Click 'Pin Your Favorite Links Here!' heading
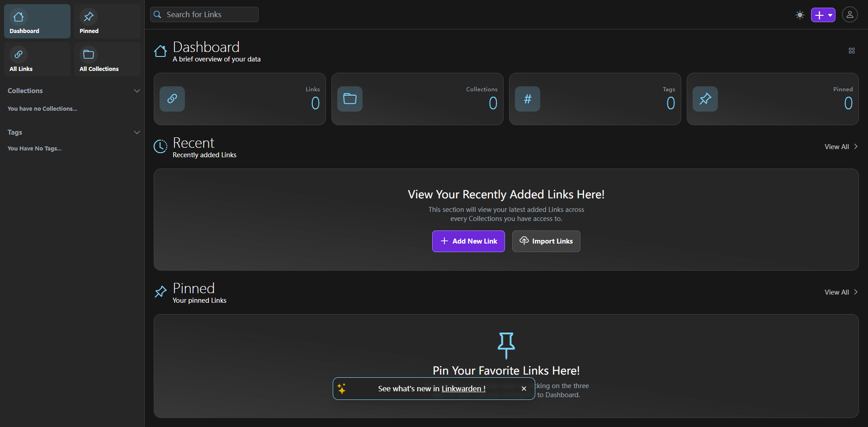 point(506,371)
